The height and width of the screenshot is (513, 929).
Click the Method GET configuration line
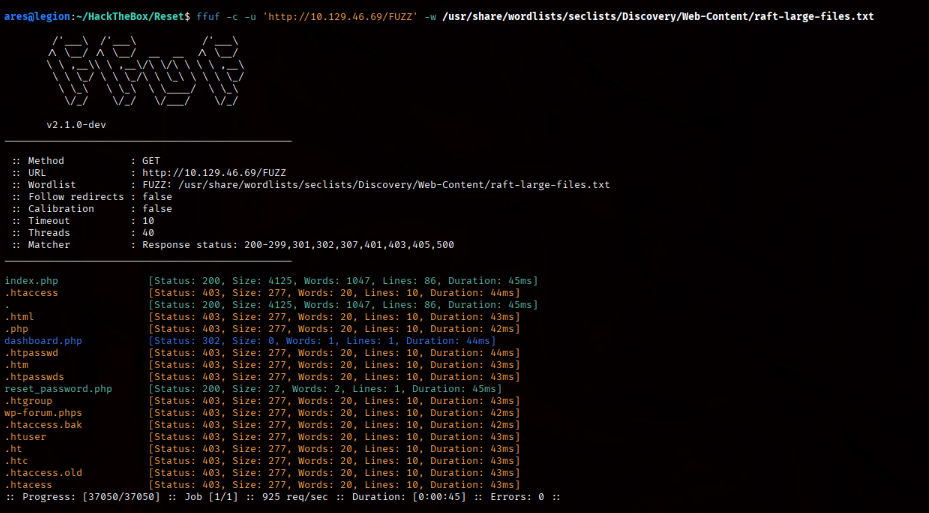coord(86,161)
